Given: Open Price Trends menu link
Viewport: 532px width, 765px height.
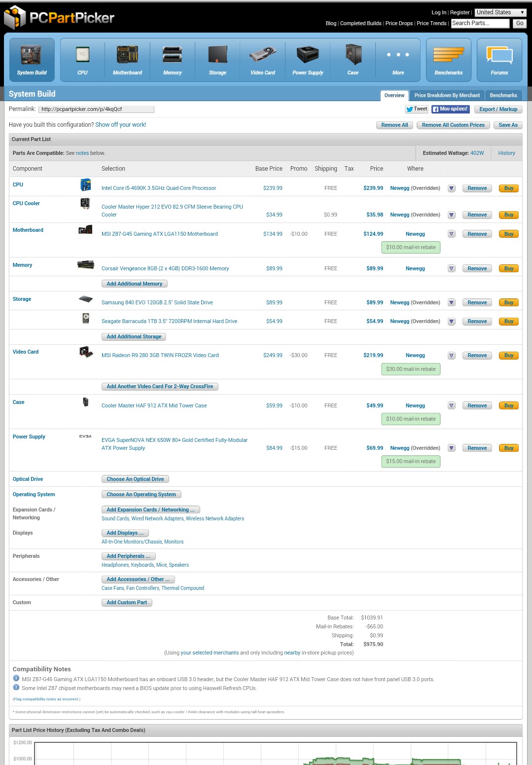Looking at the screenshot, I should click(x=431, y=23).
